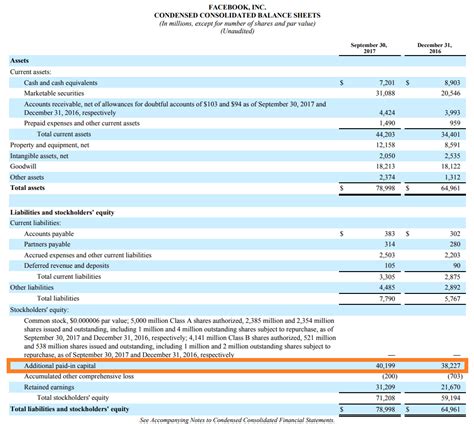This screenshot has width=474, height=424.
Task: Click marketable securities value 20,546
Action: coord(451,93)
